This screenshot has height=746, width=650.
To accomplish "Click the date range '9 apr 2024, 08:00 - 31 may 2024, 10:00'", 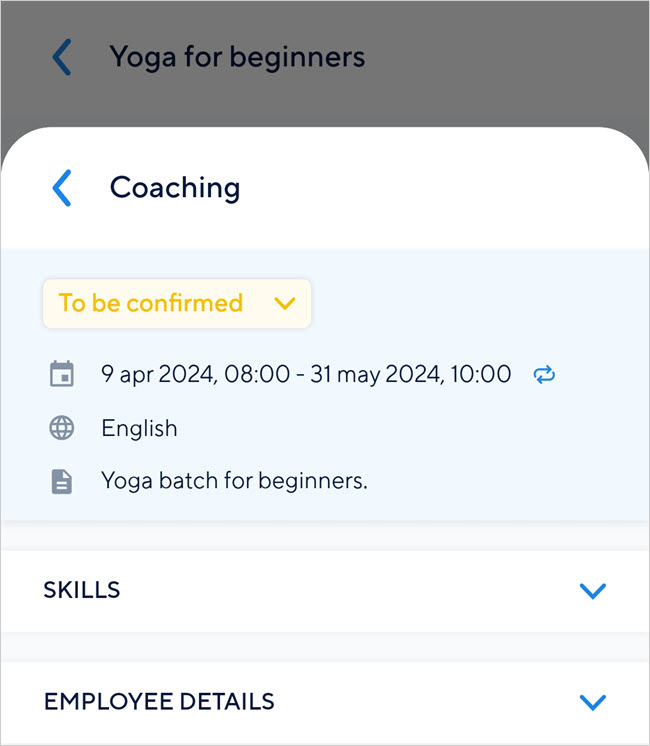I will click(306, 375).
